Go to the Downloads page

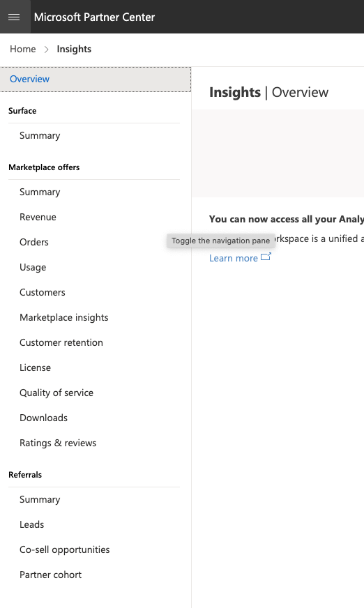[x=43, y=418]
